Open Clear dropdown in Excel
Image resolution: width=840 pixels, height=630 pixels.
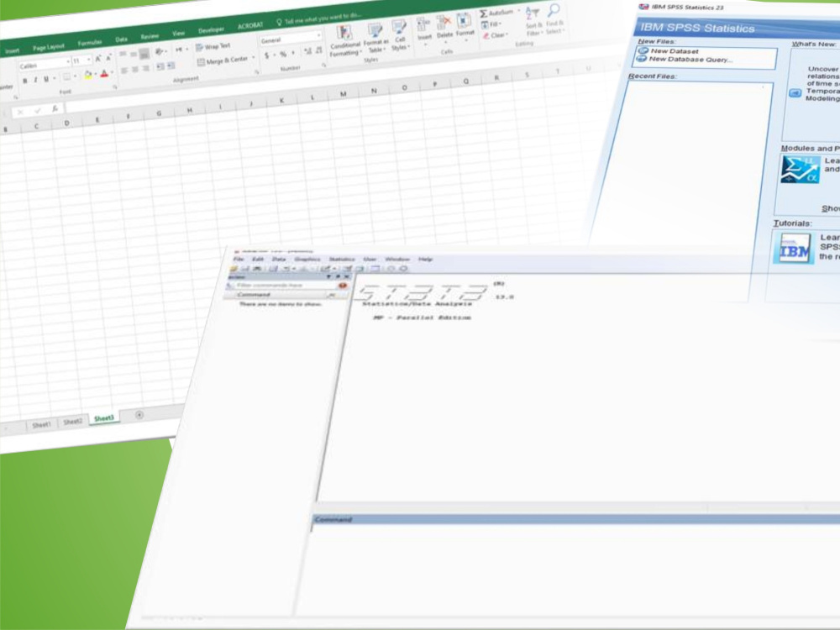point(495,36)
